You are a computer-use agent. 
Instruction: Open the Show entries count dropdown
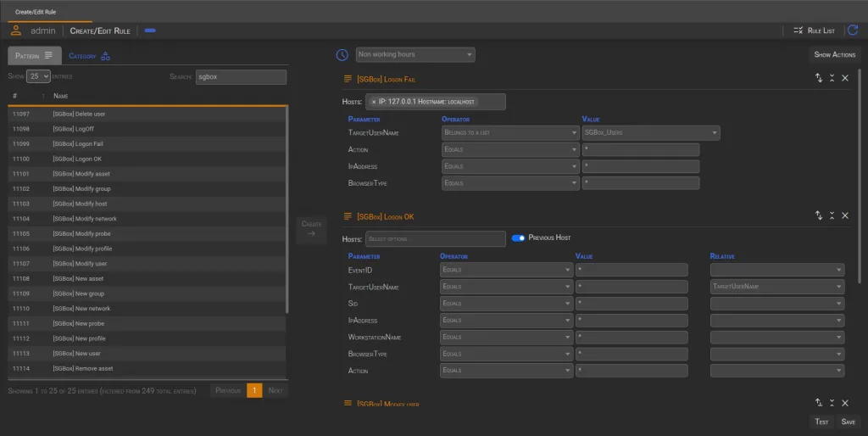(38, 76)
